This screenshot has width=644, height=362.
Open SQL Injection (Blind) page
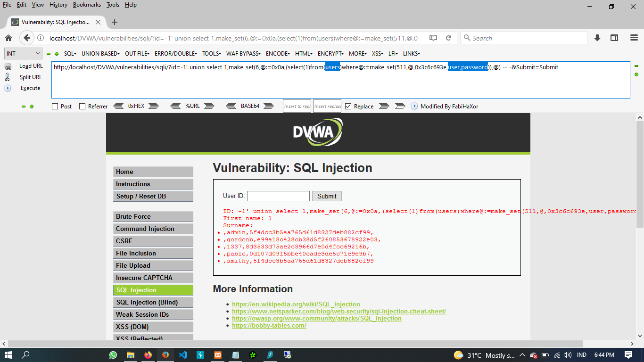[x=153, y=303]
